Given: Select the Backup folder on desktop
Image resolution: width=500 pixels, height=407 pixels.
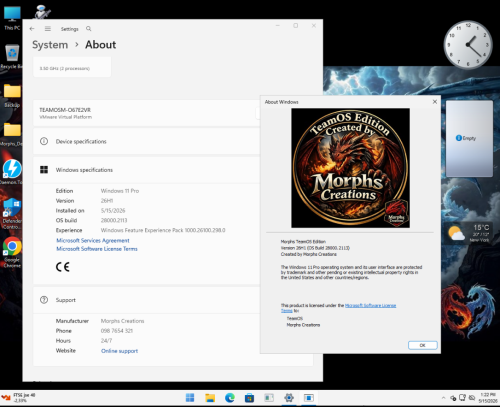Looking at the screenshot, I should [x=12, y=95].
